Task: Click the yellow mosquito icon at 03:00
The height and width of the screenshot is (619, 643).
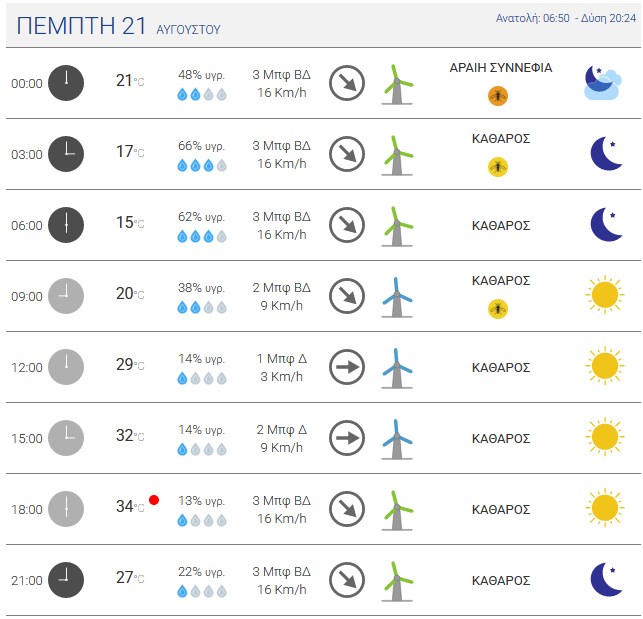Action: pos(498,167)
